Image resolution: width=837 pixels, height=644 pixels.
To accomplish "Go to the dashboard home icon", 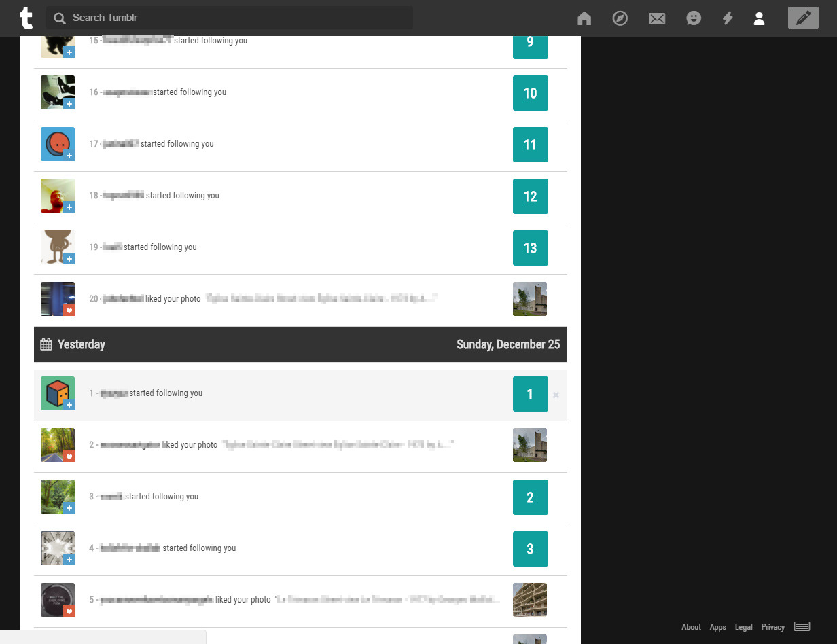I will [x=584, y=18].
